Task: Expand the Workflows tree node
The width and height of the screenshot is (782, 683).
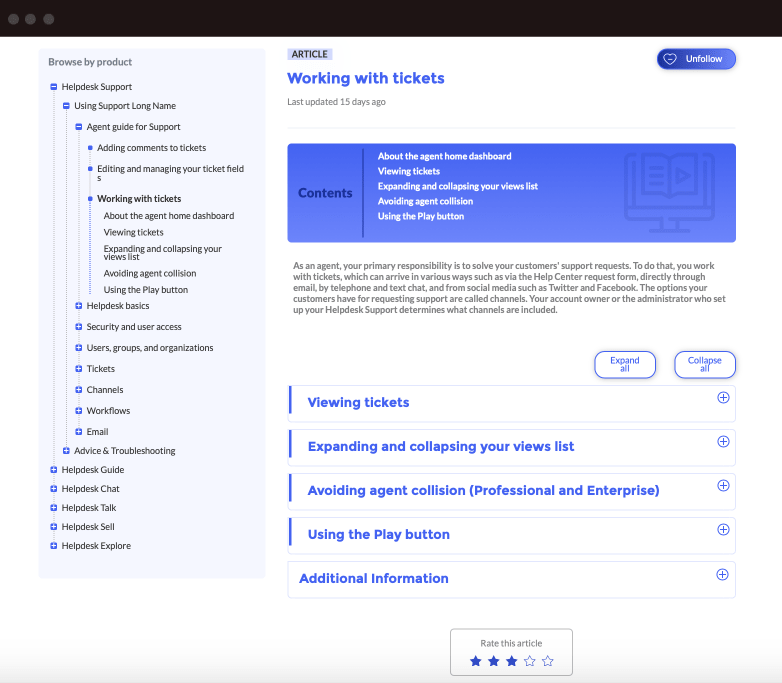Action: pos(79,411)
